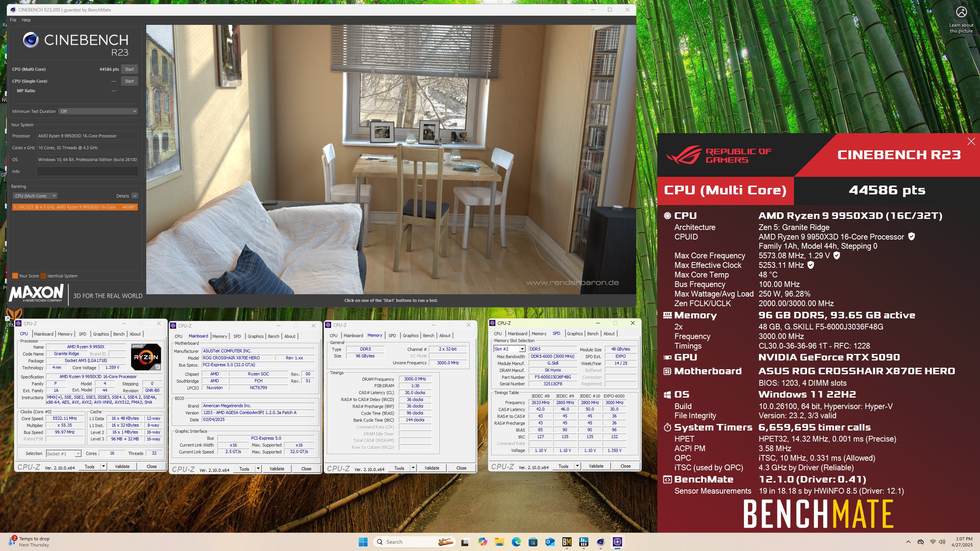Open the volume control in tray
This screenshot has width=980, height=551.
[x=942, y=542]
